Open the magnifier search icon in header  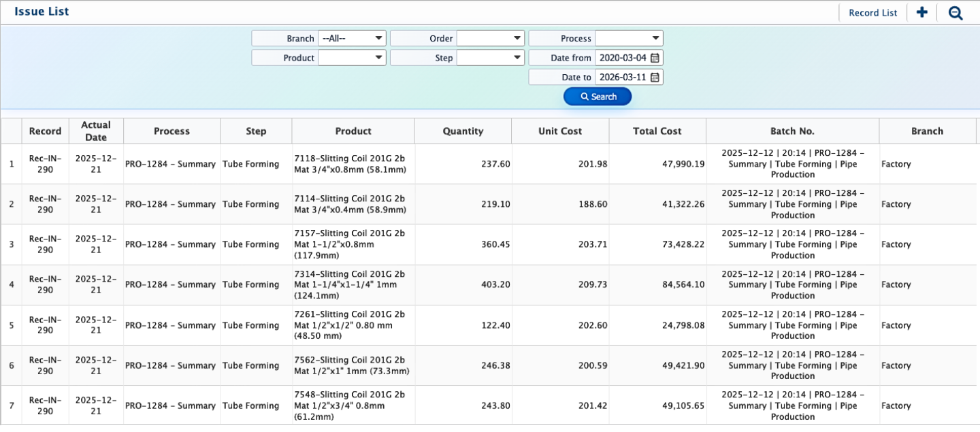(x=955, y=13)
